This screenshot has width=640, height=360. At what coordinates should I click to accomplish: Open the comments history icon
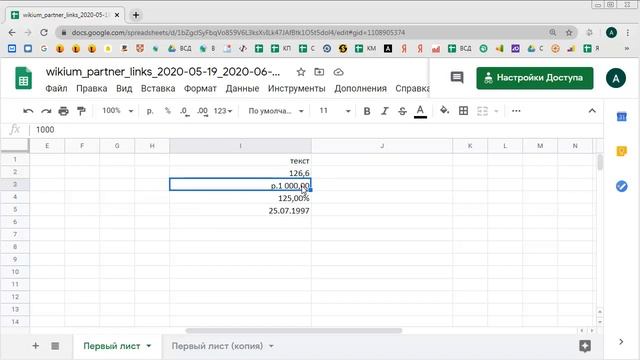coord(457,78)
